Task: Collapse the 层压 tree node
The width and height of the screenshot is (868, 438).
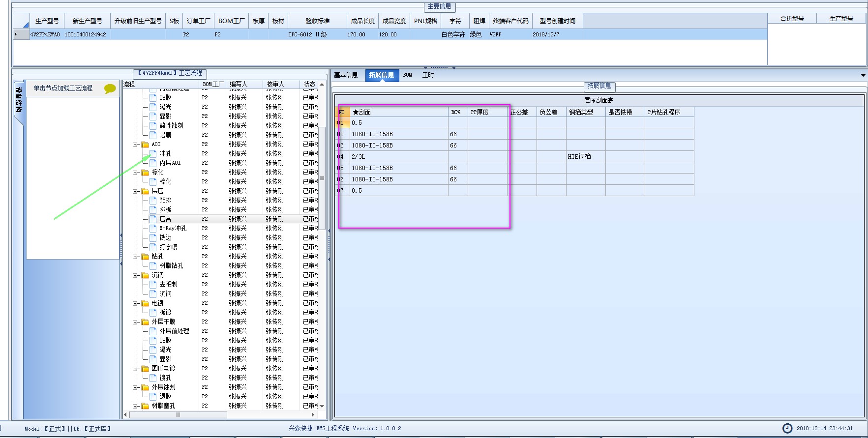Action: point(135,191)
